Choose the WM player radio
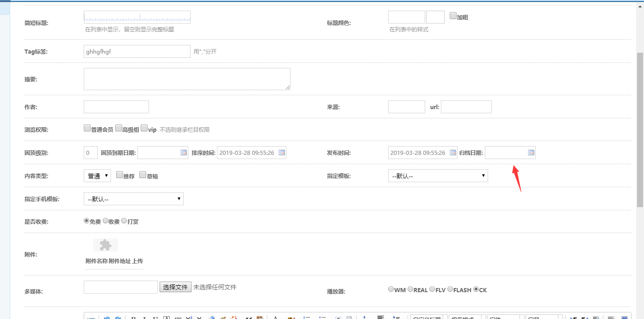644x319 pixels. click(x=391, y=289)
